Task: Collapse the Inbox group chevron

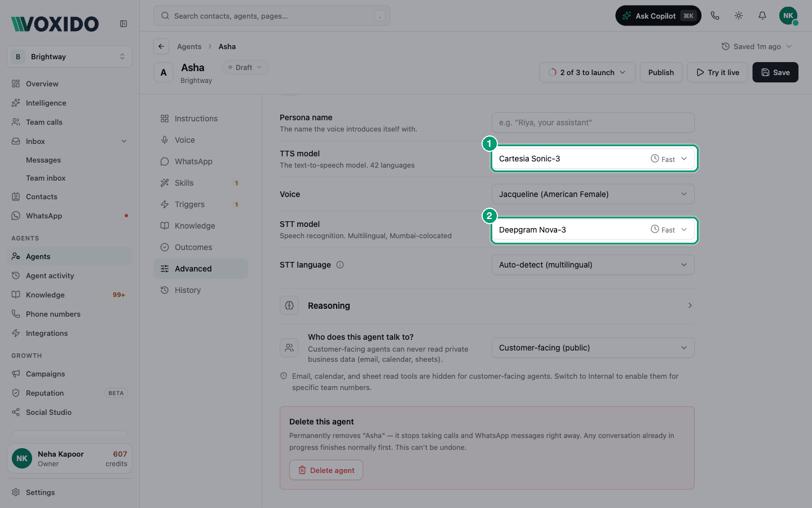Action: point(124,141)
